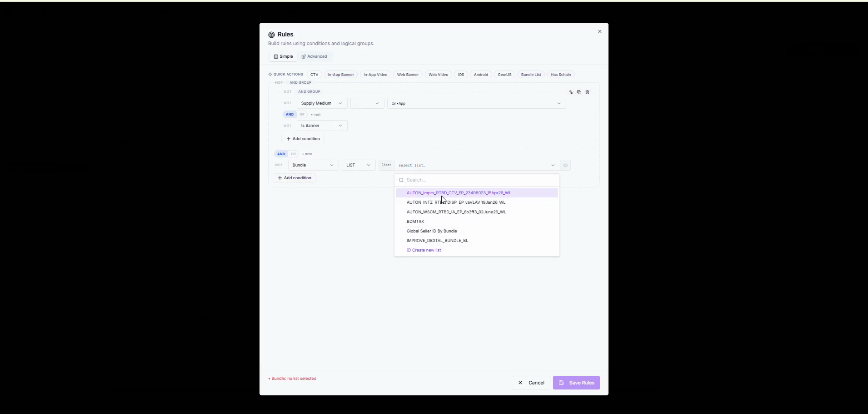868x414 pixels.
Task: Apply the Web Video quick action
Action: click(x=438, y=75)
